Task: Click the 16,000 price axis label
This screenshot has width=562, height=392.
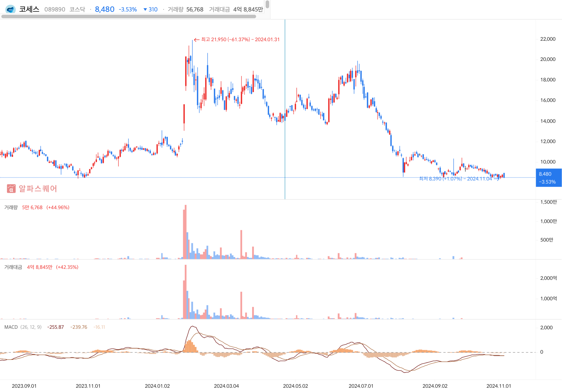Action: (x=548, y=100)
